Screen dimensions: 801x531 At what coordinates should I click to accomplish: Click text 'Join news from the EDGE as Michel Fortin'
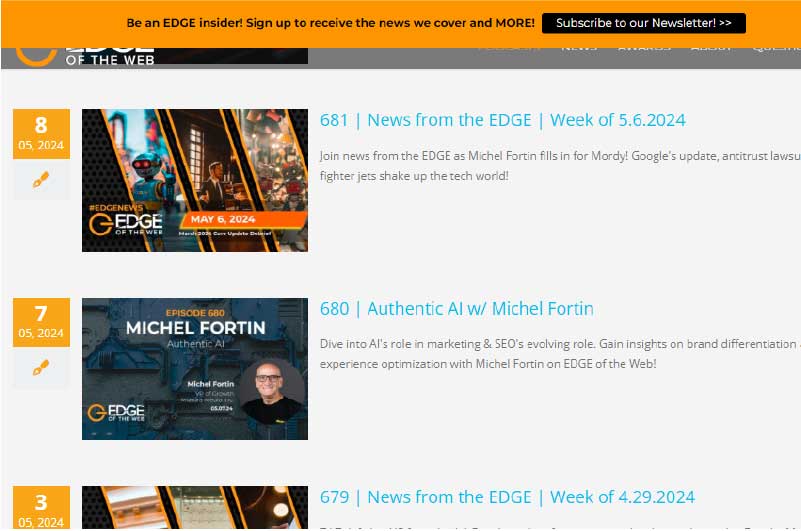coord(428,156)
